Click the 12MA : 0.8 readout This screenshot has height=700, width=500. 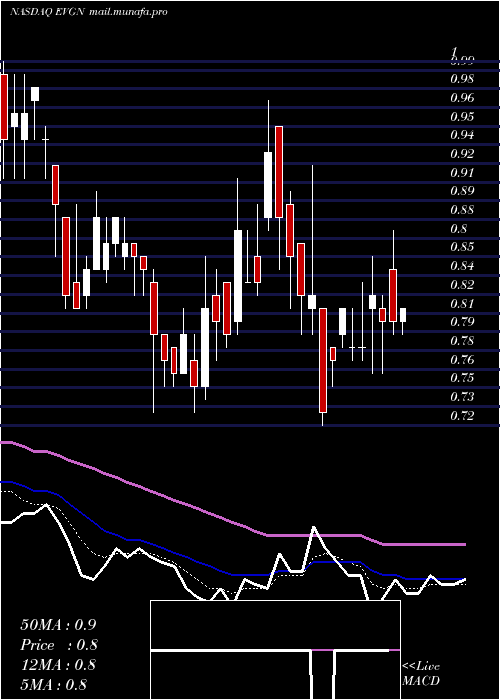(x=58, y=665)
